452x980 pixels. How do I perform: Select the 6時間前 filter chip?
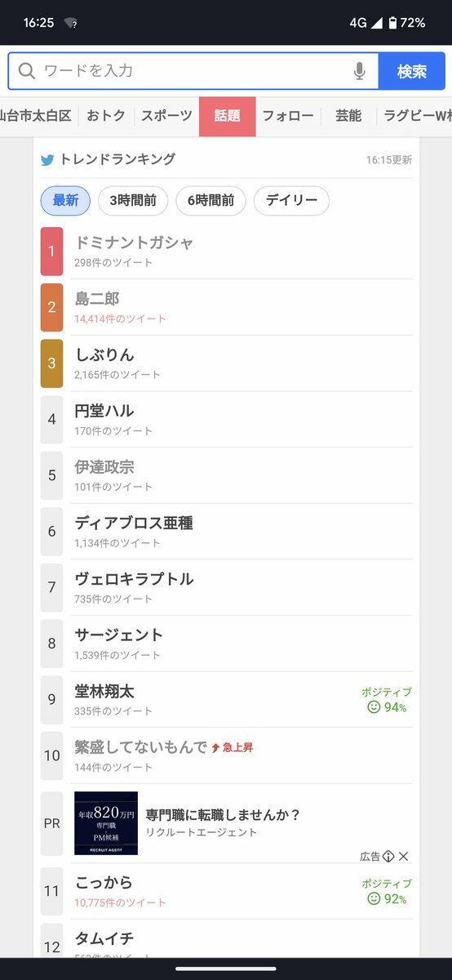click(210, 201)
